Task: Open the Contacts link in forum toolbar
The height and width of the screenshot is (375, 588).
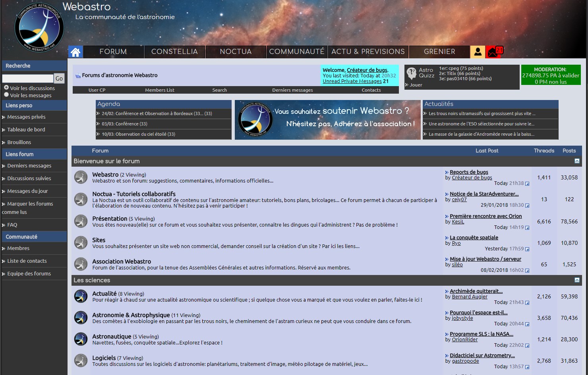Action: 371,90
